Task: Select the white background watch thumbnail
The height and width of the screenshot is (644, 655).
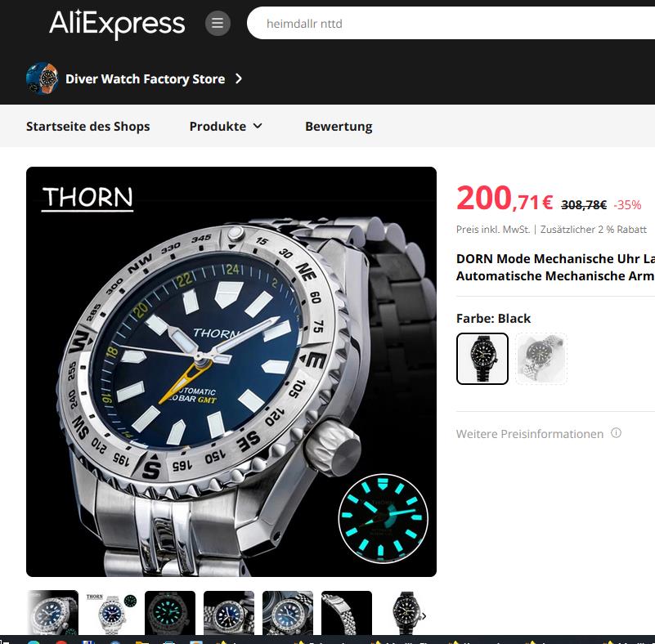Action: point(111,613)
